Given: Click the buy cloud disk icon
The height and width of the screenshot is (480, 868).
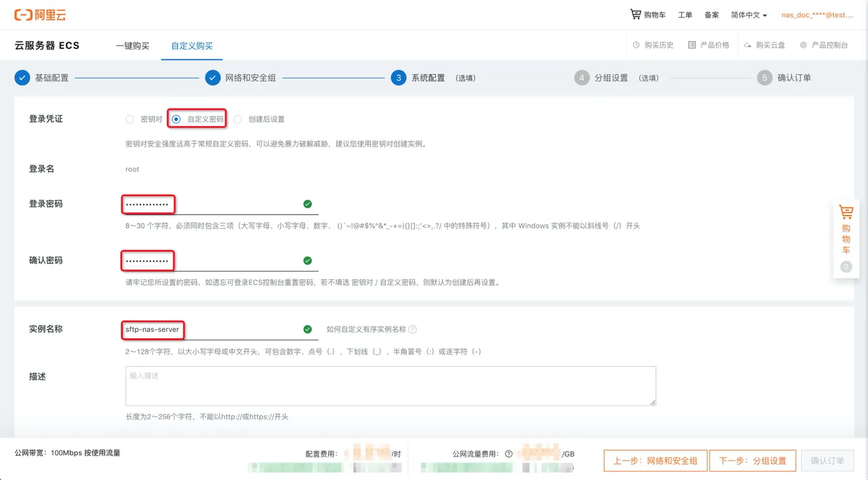Looking at the screenshot, I should coord(748,45).
